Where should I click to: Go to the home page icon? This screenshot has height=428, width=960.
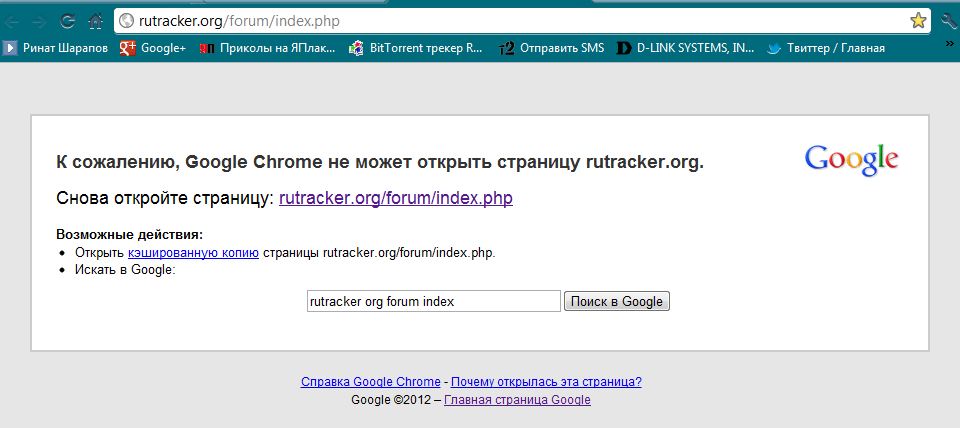pyautogui.click(x=96, y=21)
